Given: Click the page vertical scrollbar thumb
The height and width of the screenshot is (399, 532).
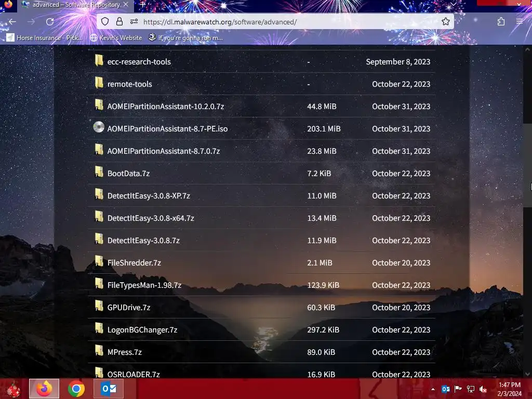Looking at the screenshot, I should [x=527, y=165].
